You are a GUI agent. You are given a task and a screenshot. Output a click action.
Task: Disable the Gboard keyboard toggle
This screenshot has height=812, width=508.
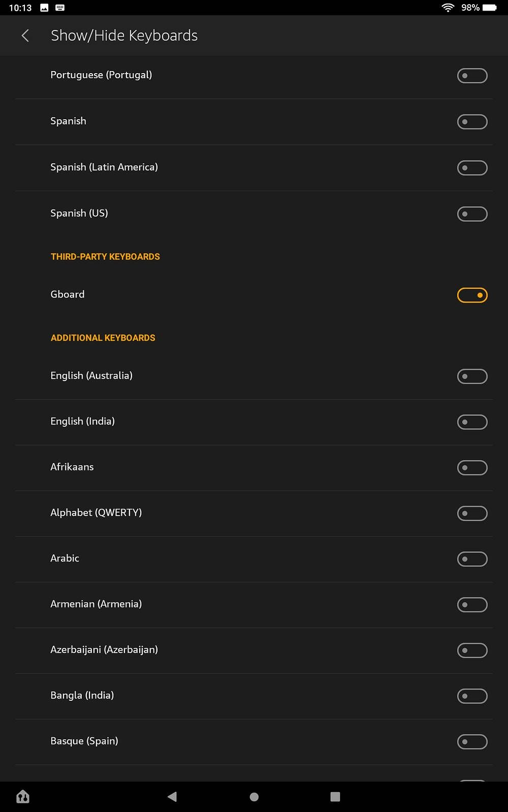[x=472, y=295]
